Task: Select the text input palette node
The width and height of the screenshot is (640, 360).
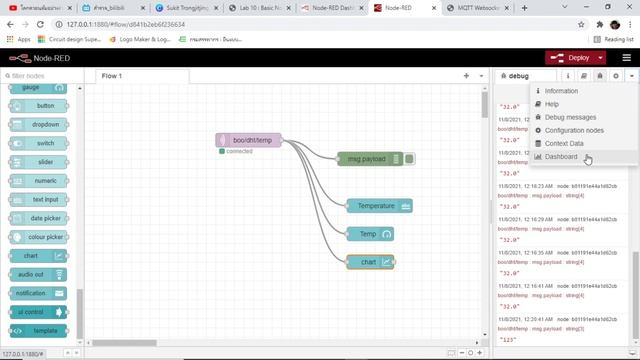Action: (38, 200)
